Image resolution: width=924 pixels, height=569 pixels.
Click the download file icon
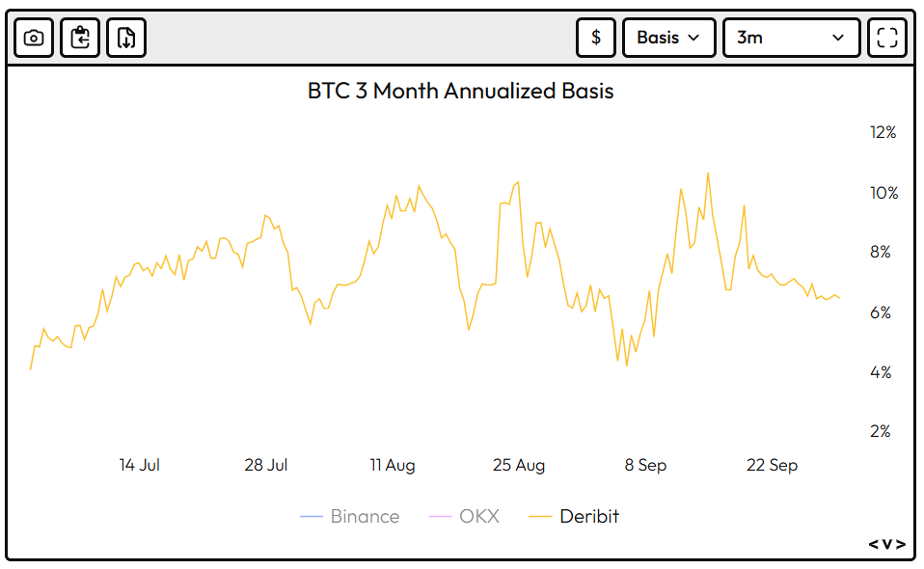(126, 38)
